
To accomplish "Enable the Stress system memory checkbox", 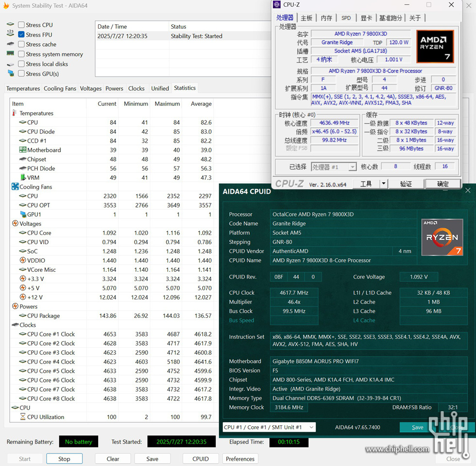I will [x=21, y=54].
